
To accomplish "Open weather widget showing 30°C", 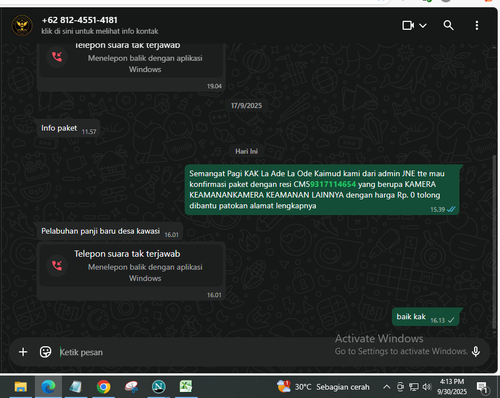I will point(323,387).
